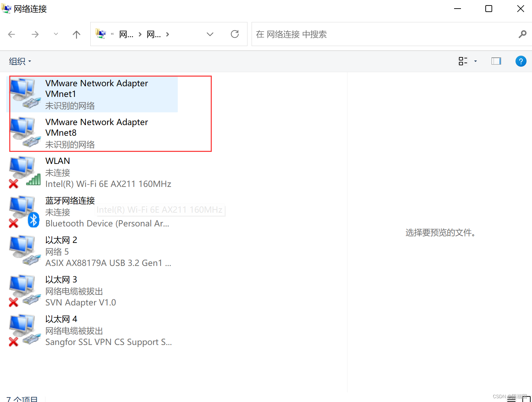Go forward with the right arrow
This screenshot has height=402, width=532.
click(x=35, y=34)
